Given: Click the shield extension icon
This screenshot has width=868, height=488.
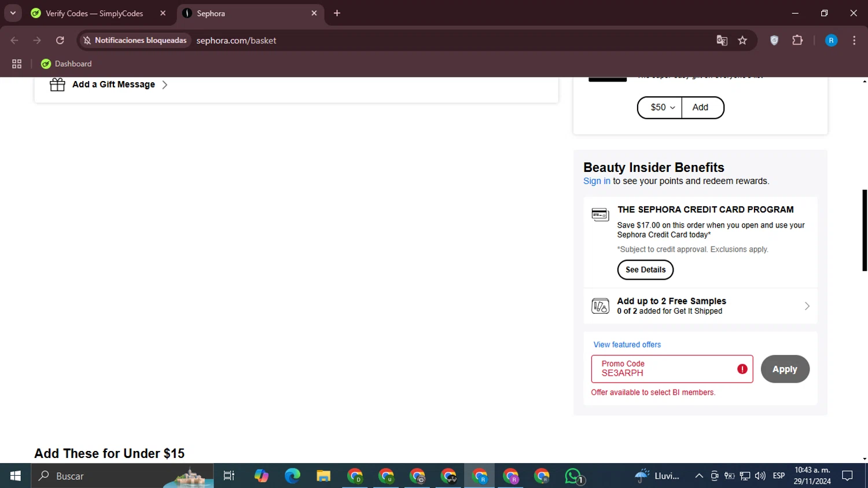Looking at the screenshot, I should [x=774, y=41].
